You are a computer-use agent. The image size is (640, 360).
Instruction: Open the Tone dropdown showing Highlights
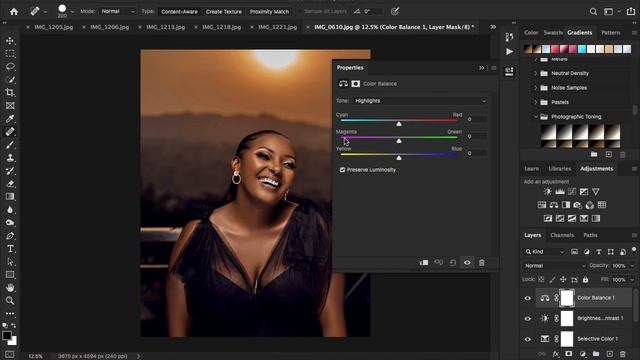pos(420,101)
